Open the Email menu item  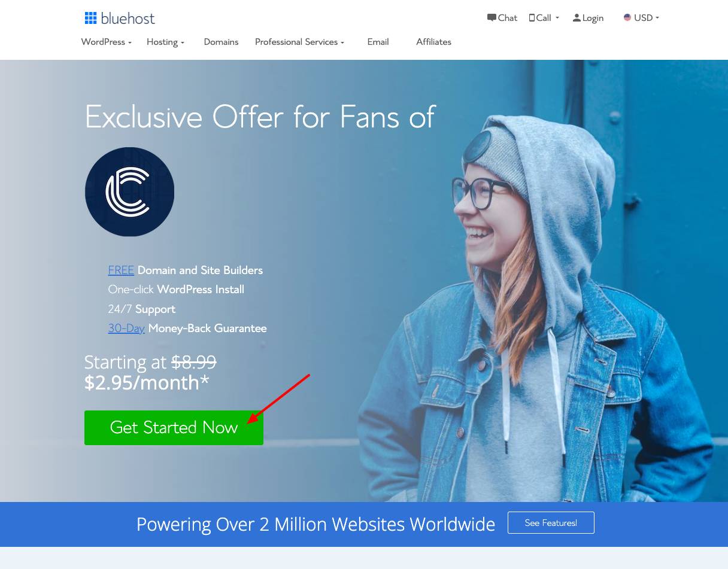pyautogui.click(x=378, y=42)
